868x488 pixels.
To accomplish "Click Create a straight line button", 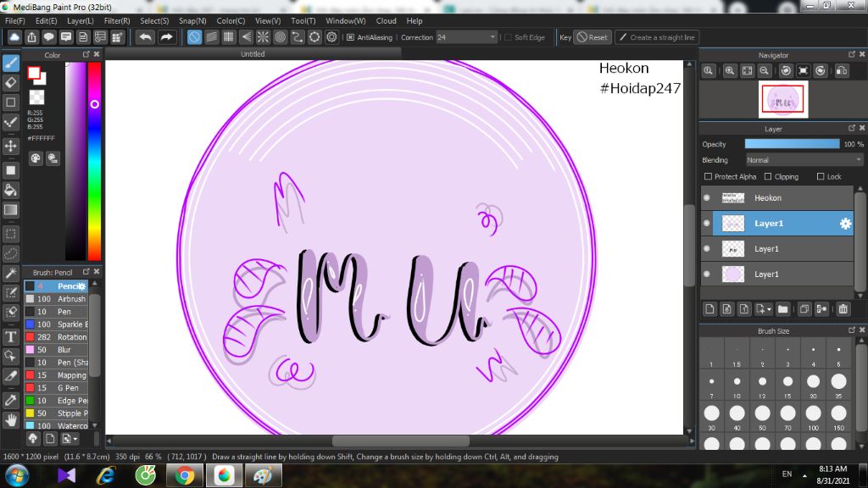I will 657,37.
